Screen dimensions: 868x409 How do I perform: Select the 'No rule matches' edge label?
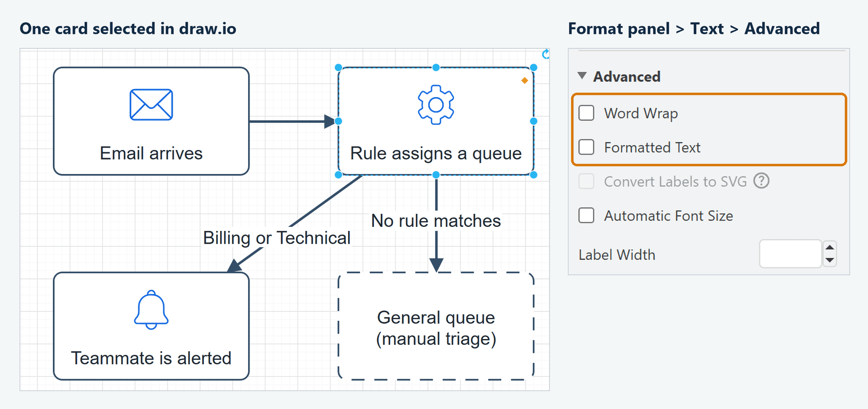click(x=436, y=221)
